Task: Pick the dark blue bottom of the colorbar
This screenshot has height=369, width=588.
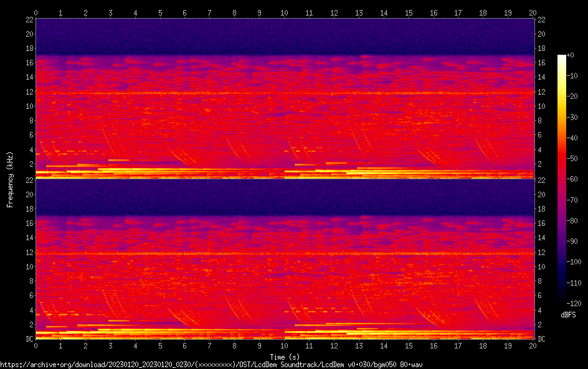Action: (x=562, y=300)
